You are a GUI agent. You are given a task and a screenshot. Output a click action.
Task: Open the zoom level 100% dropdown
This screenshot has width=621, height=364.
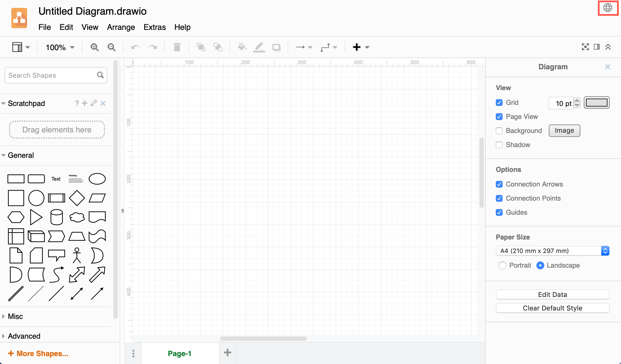[60, 47]
